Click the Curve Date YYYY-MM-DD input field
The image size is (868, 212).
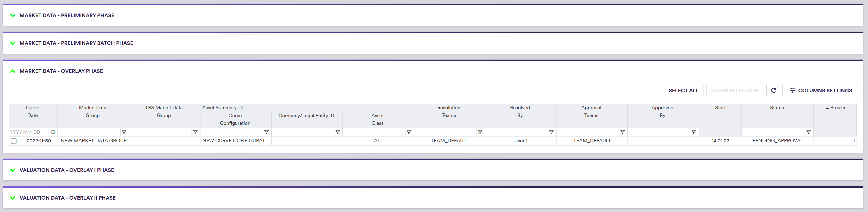[x=29, y=132]
